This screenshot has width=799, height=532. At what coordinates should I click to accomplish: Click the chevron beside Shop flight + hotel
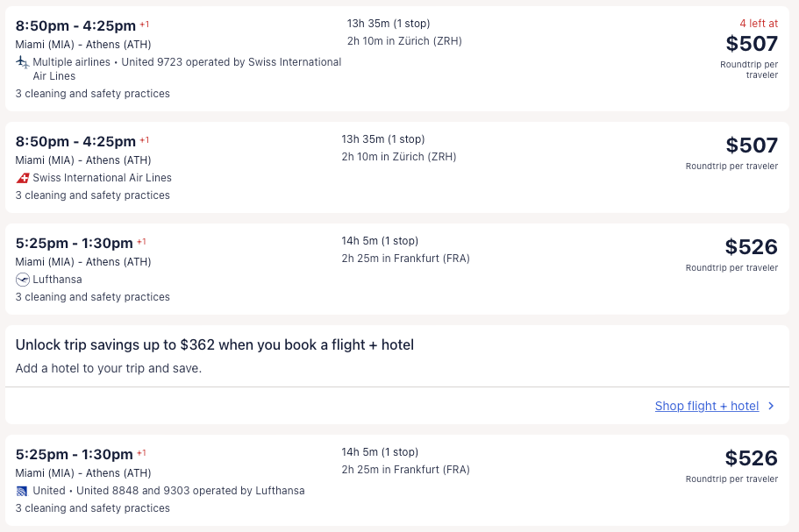771,406
